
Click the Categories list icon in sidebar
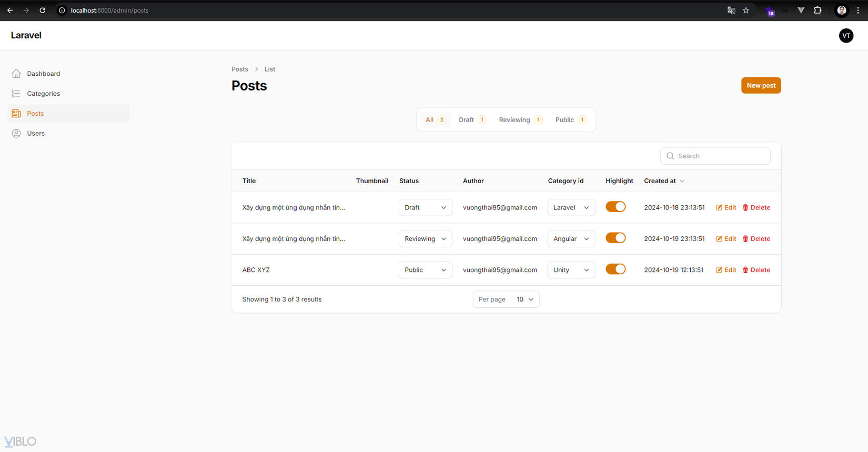tap(16, 94)
